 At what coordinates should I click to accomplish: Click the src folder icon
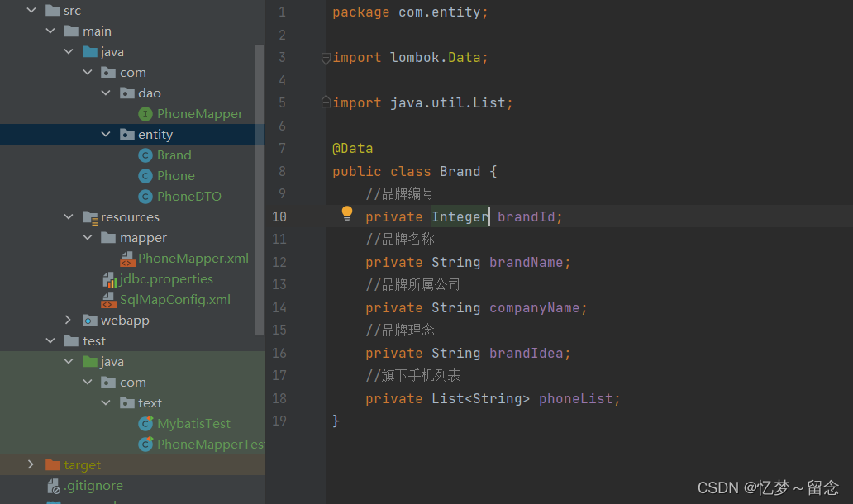(x=53, y=11)
